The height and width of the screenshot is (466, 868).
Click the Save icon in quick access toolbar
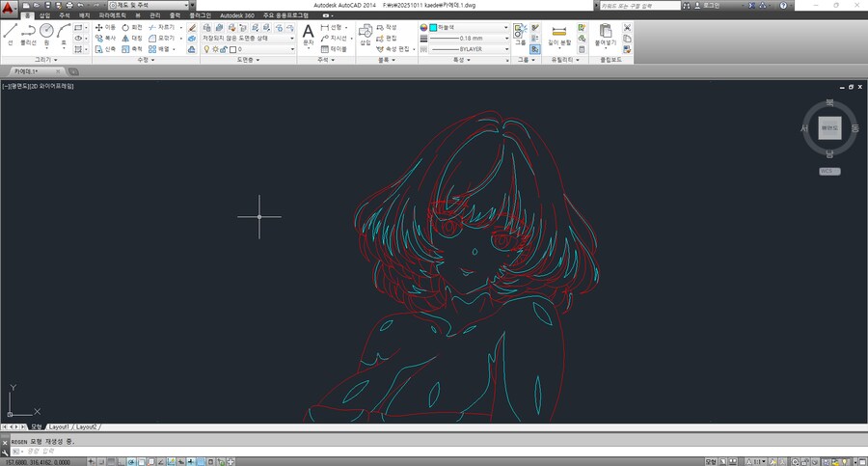click(x=47, y=5)
